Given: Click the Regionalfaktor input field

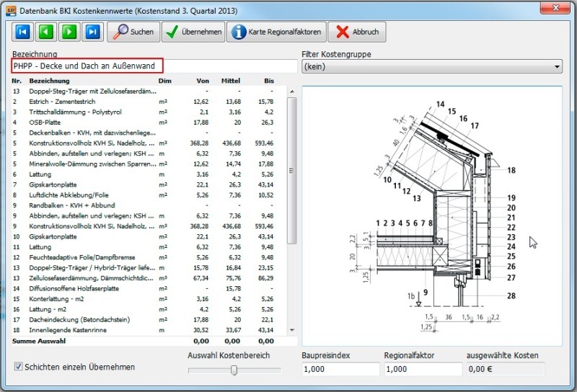Looking at the screenshot, I should pyautogui.click(x=423, y=369).
